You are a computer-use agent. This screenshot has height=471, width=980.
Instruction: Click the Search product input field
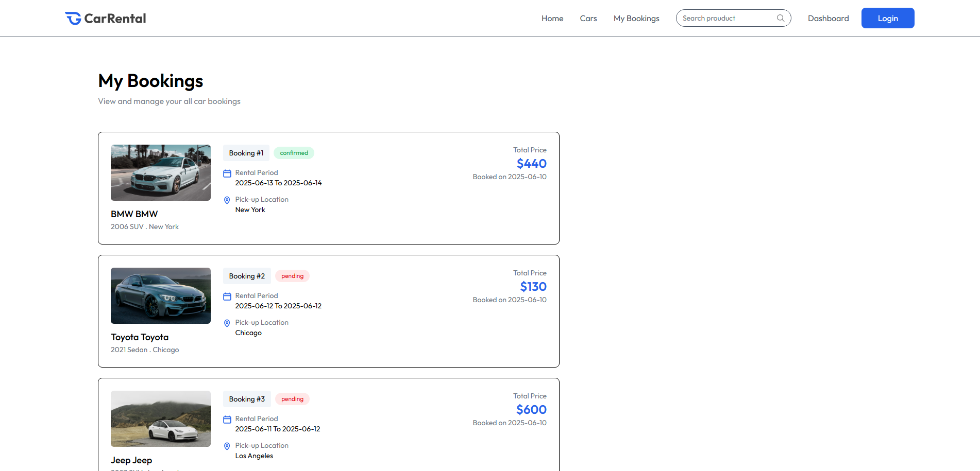tap(726, 18)
